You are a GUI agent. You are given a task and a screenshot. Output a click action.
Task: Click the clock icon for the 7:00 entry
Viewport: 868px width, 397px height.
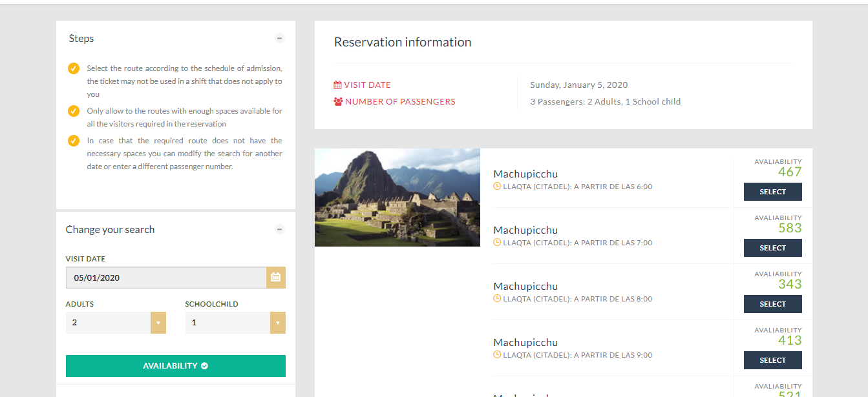(x=497, y=243)
